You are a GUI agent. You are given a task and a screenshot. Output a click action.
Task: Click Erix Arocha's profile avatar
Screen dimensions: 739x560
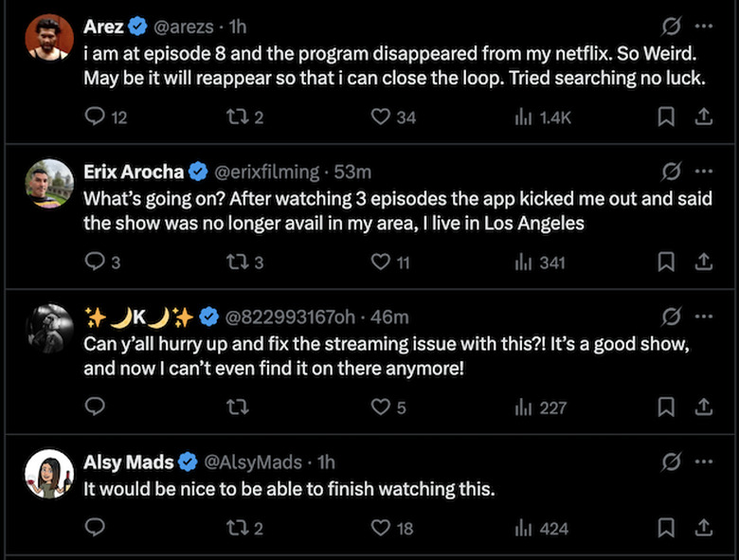click(x=50, y=183)
